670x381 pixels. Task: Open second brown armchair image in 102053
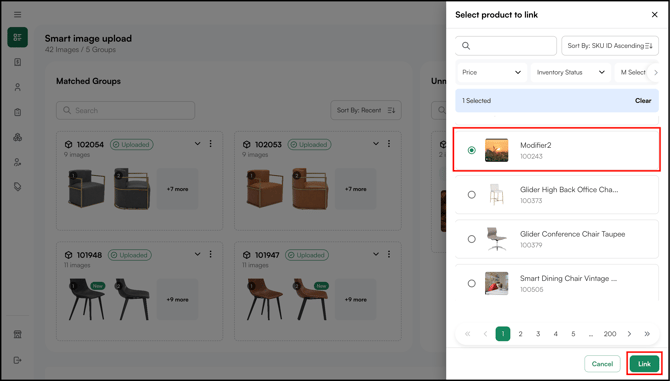311,189
